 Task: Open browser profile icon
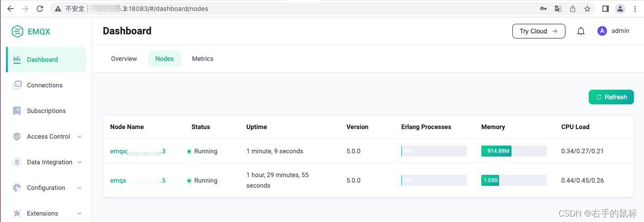point(620,9)
